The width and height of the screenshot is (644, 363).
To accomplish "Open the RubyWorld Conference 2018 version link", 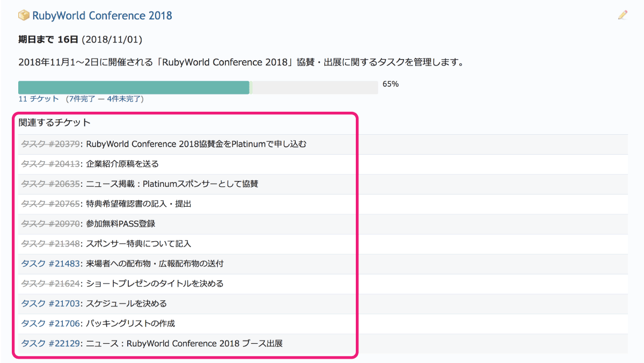I will click(103, 16).
